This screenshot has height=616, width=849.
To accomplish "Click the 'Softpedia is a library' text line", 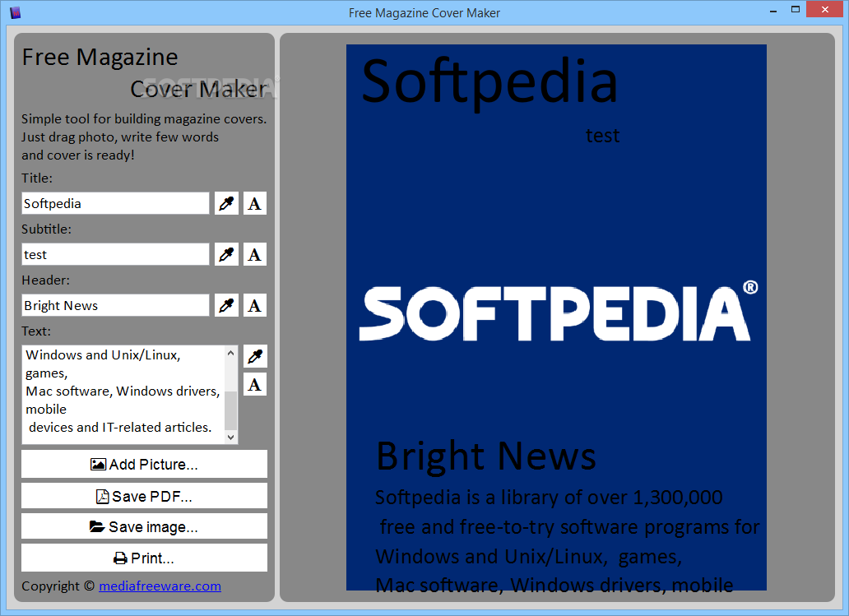I will click(549, 498).
